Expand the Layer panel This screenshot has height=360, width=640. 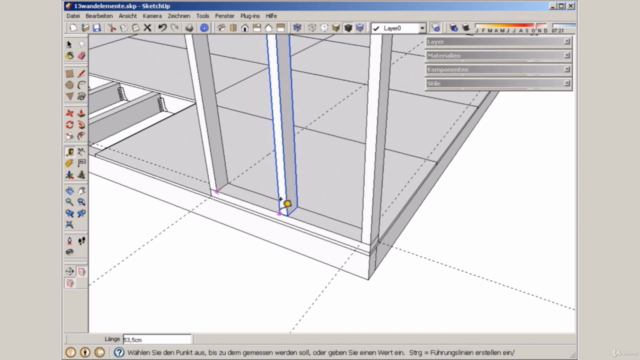(x=498, y=42)
